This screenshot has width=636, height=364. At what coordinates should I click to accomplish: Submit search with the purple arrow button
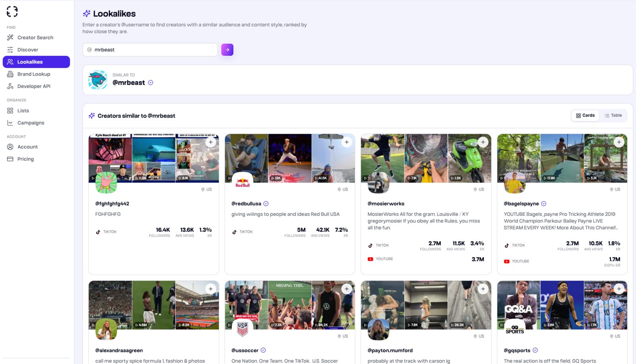point(227,50)
